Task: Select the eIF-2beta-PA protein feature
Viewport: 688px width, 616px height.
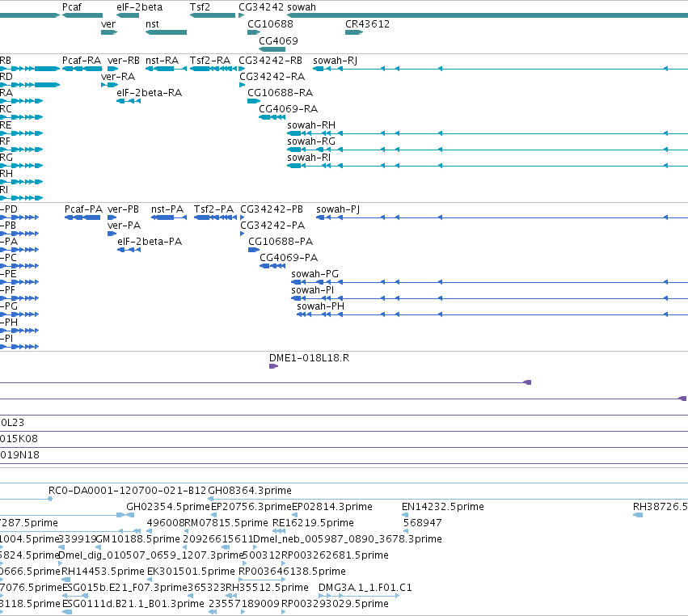Action: [129, 250]
